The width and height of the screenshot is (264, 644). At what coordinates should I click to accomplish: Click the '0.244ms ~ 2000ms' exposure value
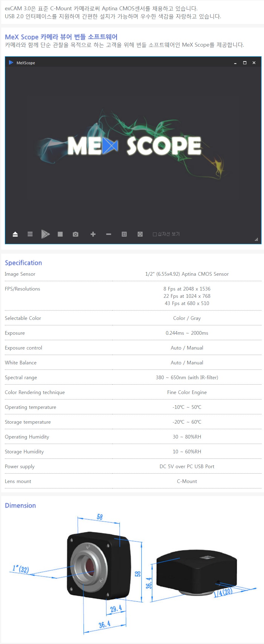coord(187,333)
